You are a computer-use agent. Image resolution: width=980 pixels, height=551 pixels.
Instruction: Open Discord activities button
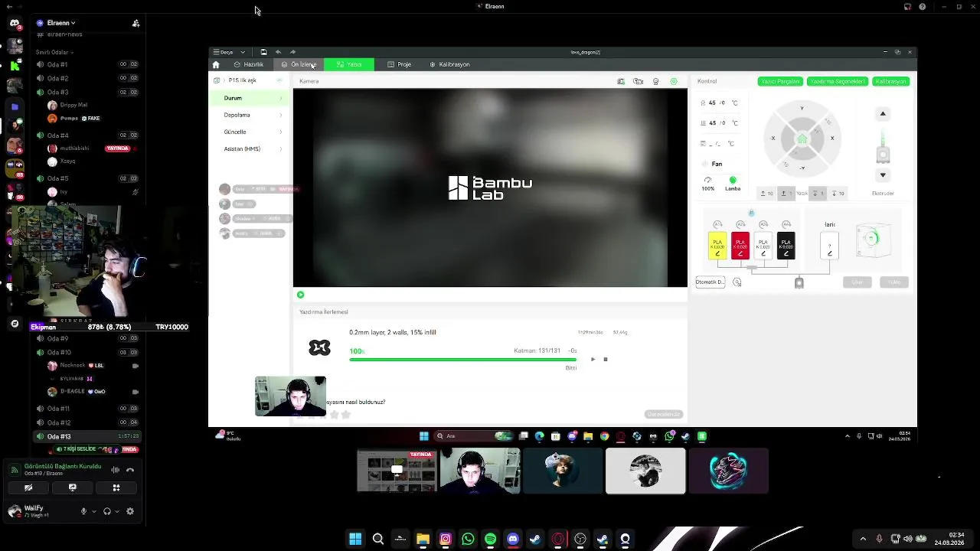(x=116, y=487)
